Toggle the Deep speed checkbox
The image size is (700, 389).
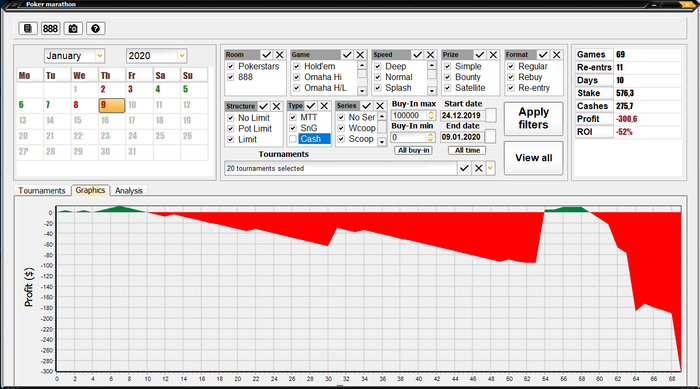click(378, 67)
